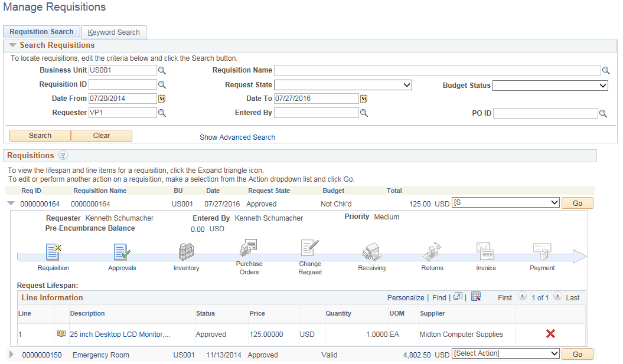
Task: Click the Requisitions help question mark
Action: coord(63,156)
